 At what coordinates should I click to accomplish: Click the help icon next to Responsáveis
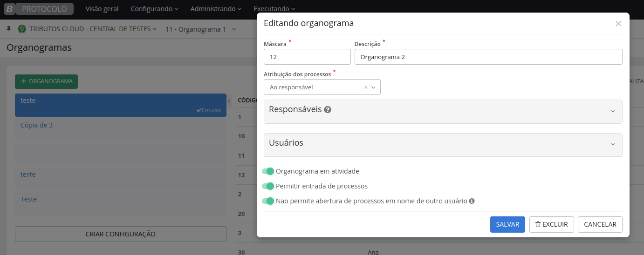click(x=328, y=110)
